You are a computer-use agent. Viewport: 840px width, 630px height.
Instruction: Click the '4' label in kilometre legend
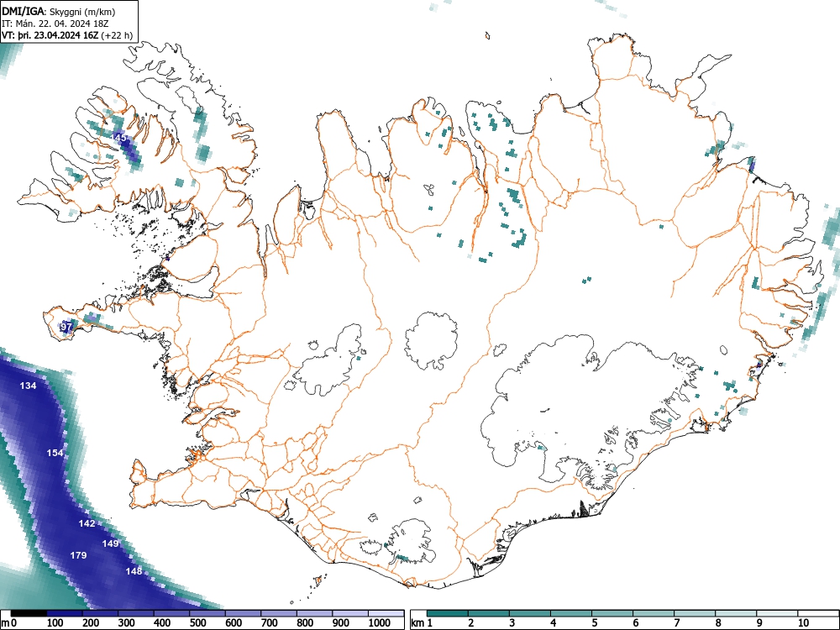click(x=554, y=623)
